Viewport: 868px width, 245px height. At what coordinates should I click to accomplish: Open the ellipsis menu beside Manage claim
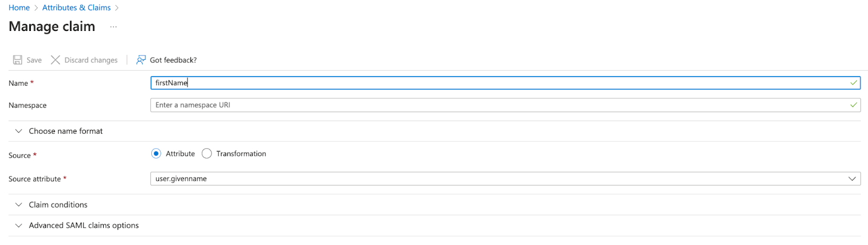(113, 27)
